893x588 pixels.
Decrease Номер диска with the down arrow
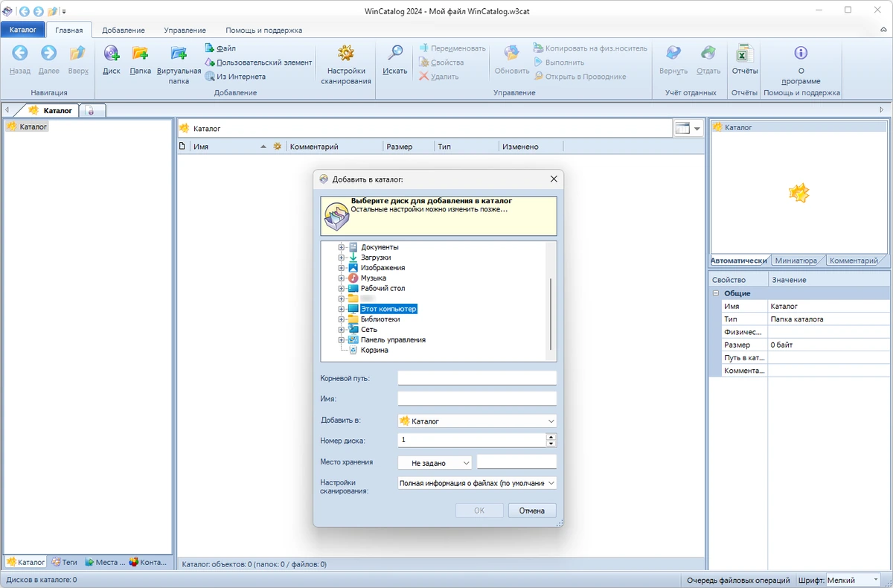551,444
